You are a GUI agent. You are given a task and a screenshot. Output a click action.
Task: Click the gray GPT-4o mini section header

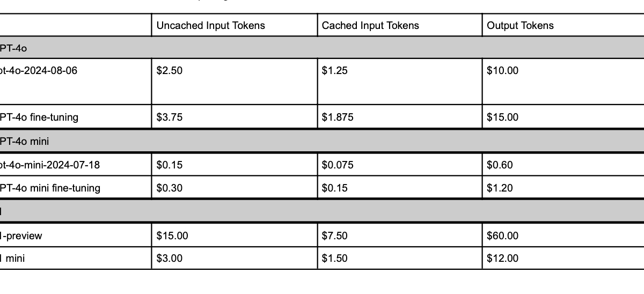pyautogui.click(x=322, y=142)
